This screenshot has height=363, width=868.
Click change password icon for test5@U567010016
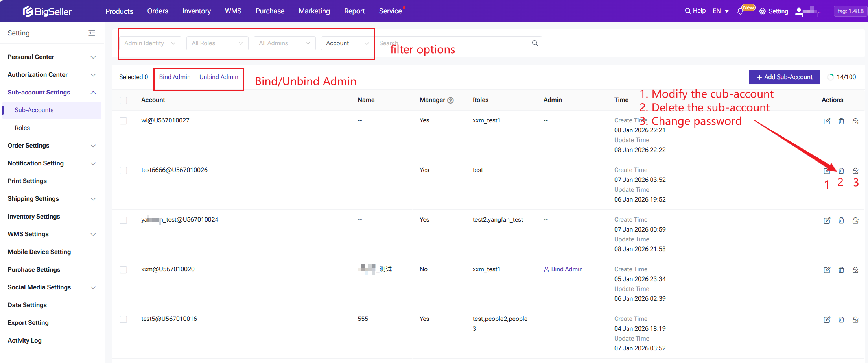(x=855, y=320)
